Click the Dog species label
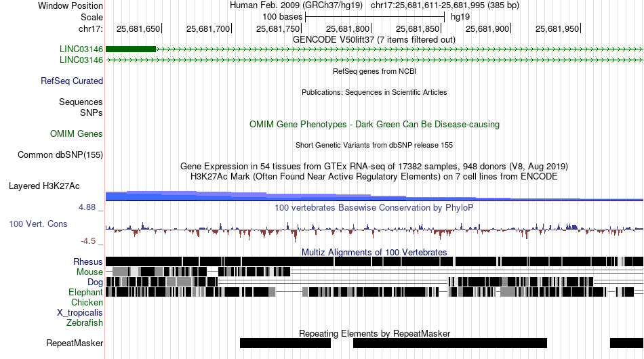The image size is (644, 359). 95,282
